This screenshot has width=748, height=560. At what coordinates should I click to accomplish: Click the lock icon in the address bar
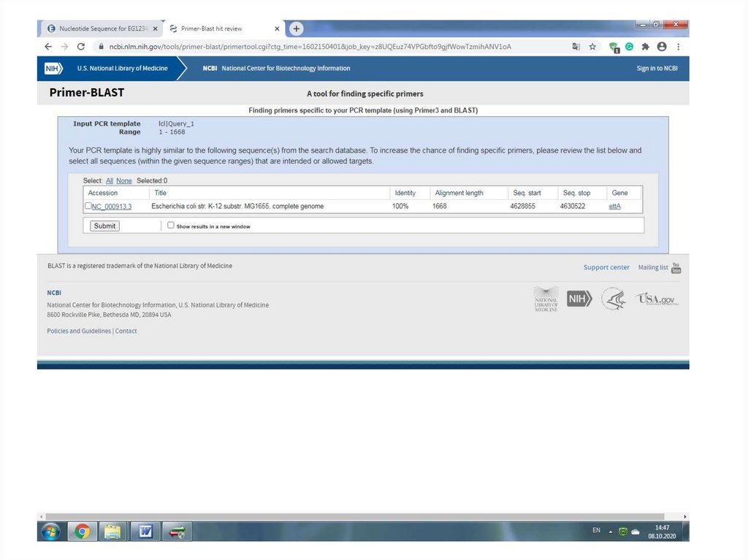[101, 47]
